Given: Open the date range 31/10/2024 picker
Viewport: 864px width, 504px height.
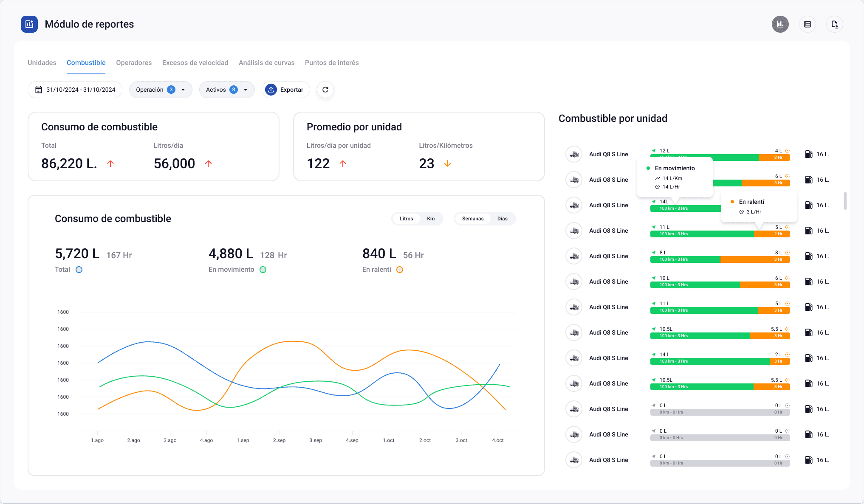Looking at the screenshot, I should [x=80, y=90].
